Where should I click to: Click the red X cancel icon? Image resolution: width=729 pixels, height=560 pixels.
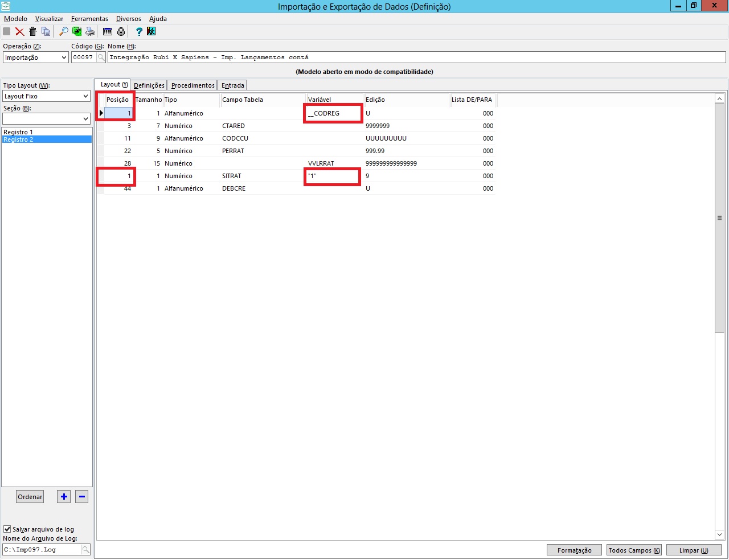(x=20, y=32)
